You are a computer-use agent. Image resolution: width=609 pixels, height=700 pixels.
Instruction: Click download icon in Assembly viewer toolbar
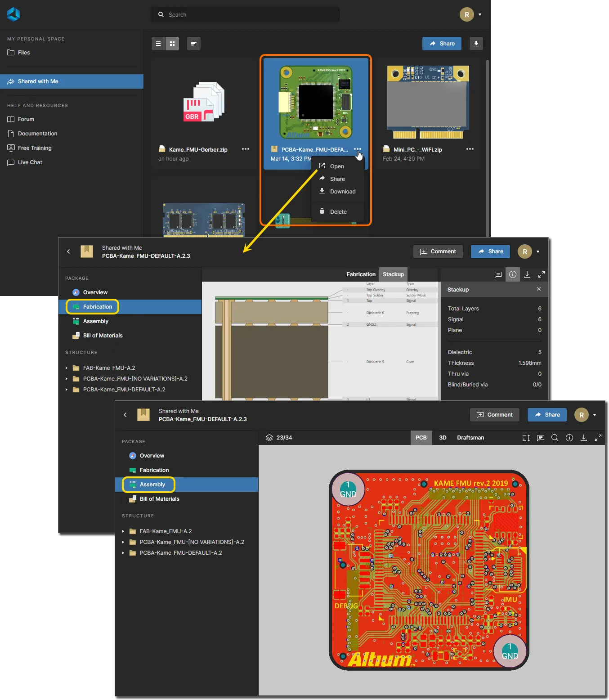point(584,438)
